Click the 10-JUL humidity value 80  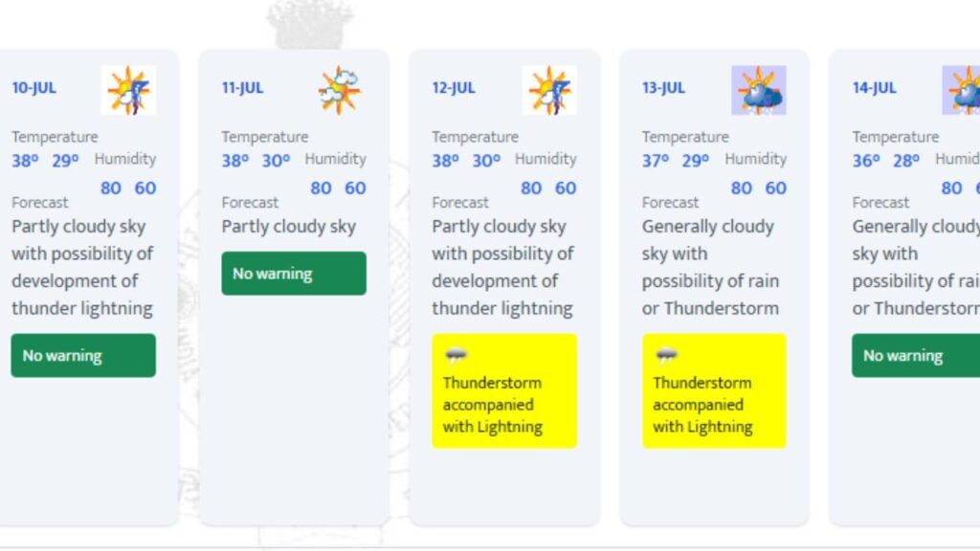click(111, 188)
